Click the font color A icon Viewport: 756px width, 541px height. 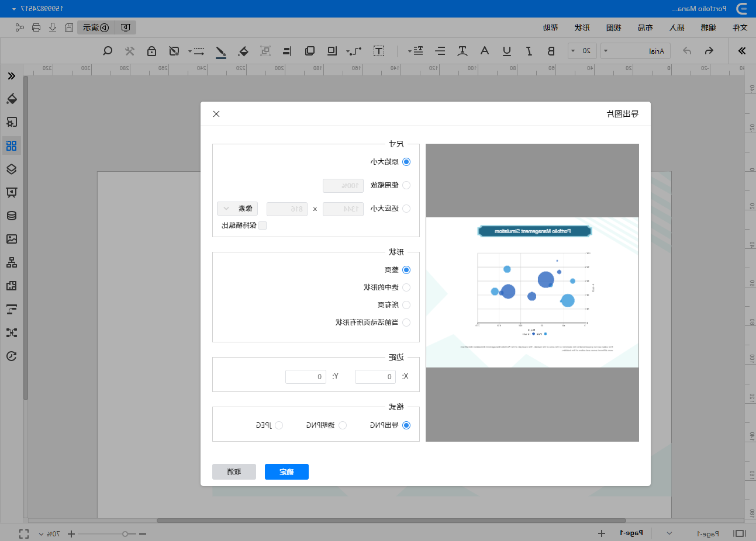pyautogui.click(x=485, y=51)
